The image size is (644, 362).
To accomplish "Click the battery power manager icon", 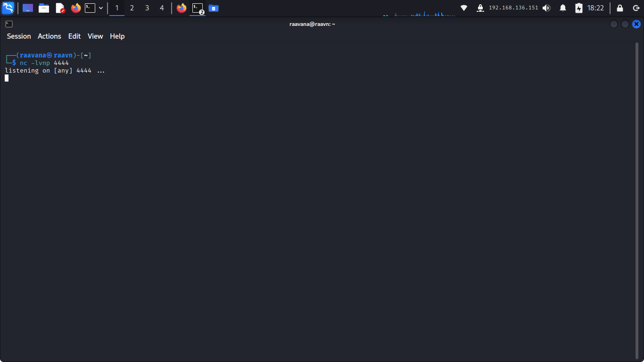I will click(579, 8).
